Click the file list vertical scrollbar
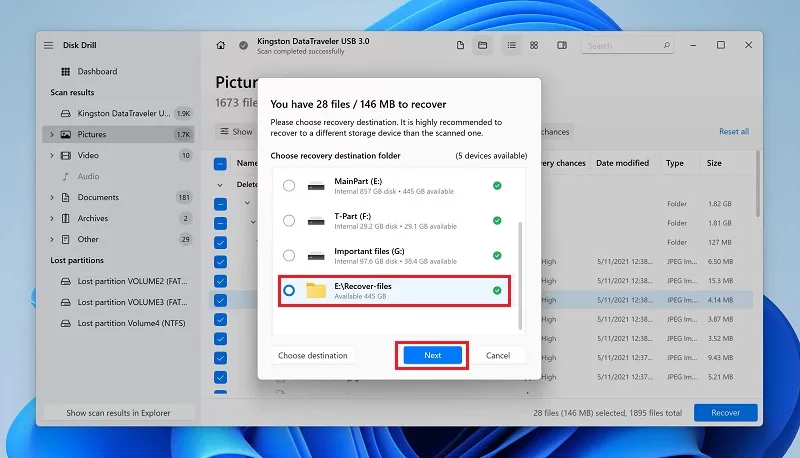Viewport: 800px width, 458px height. tap(758, 184)
